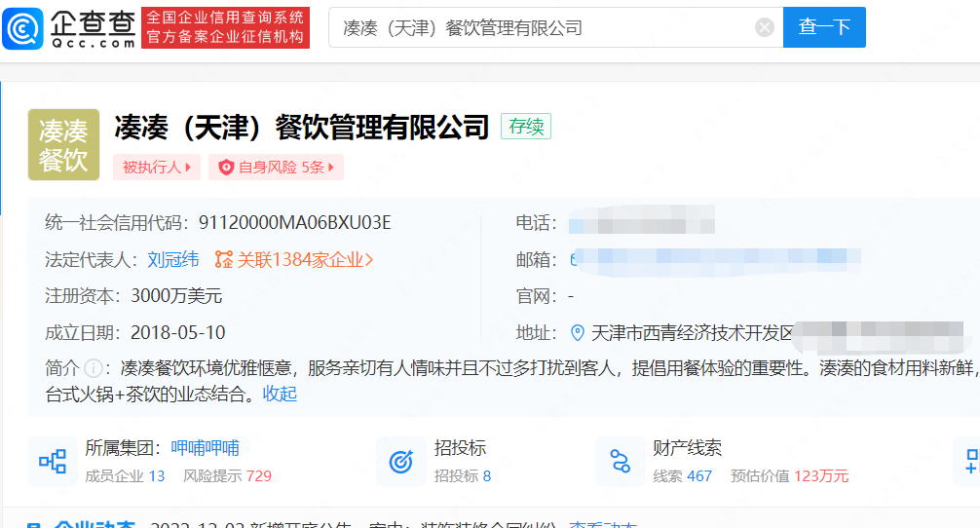Click the relationship graph icon beside 关联1384家企业
980x528 pixels.
click(223, 259)
